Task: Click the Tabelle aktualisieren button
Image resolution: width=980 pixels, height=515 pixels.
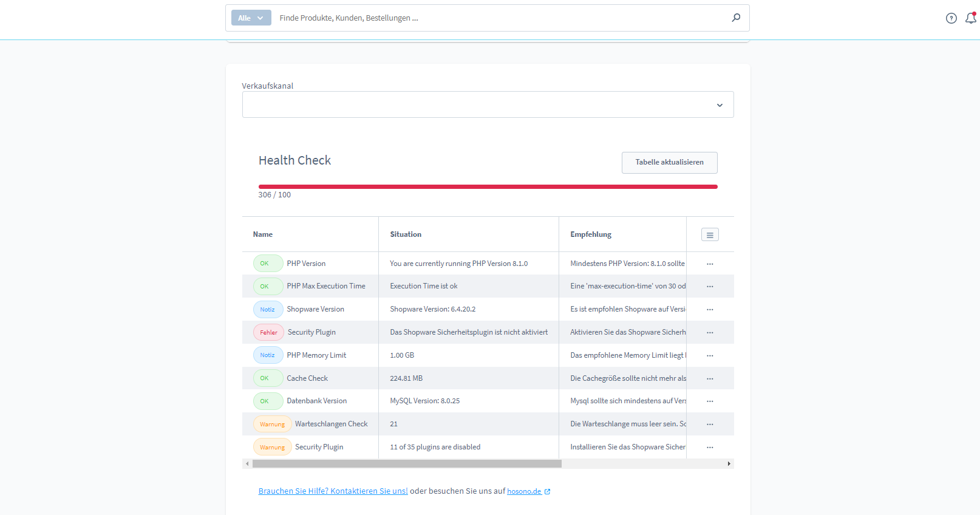Action: (670, 162)
